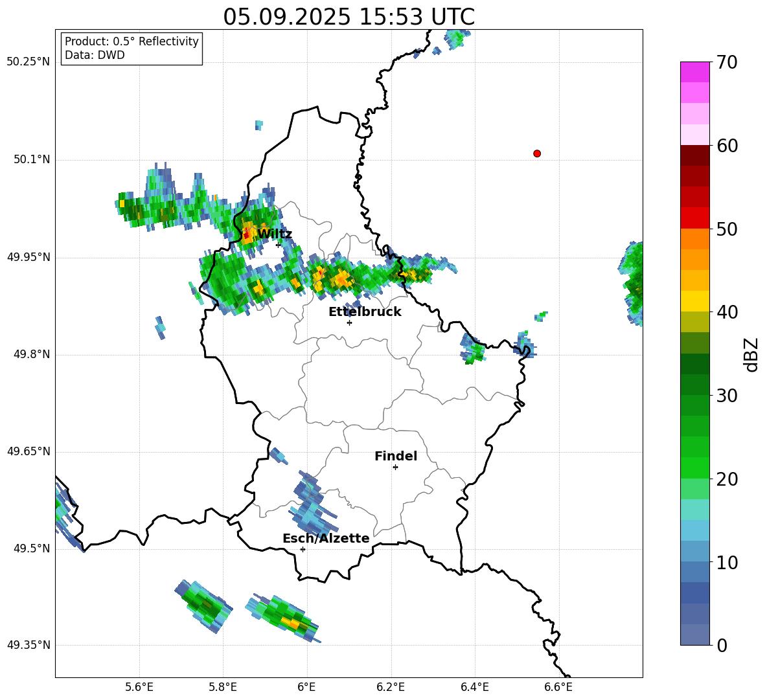Click the 5.6°E longitude label
Viewport: 767px width, 700px height.
(x=139, y=687)
